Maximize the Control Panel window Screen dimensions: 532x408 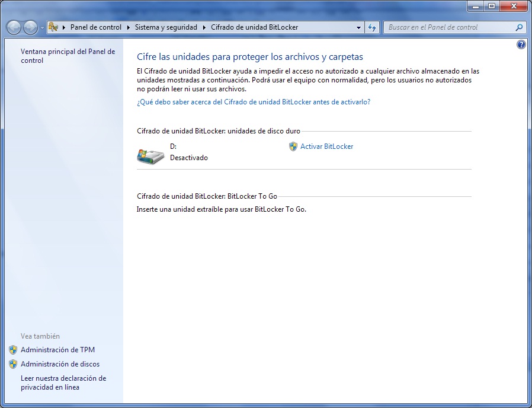(x=491, y=6)
